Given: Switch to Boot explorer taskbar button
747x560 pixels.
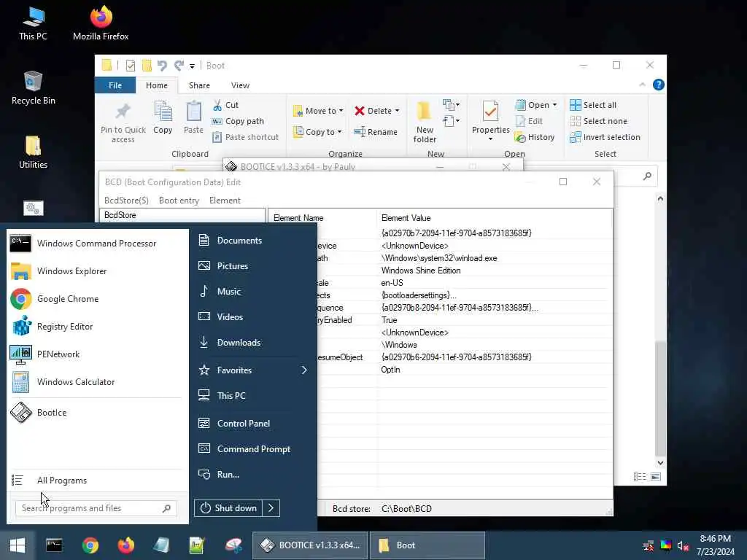Looking at the screenshot, I should click(x=427, y=545).
